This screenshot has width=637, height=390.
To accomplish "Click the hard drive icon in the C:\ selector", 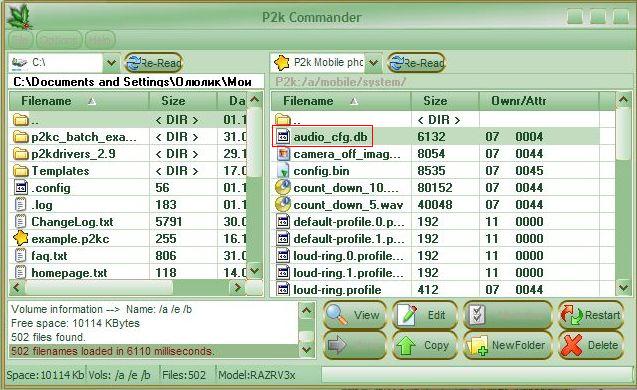I will (x=20, y=63).
